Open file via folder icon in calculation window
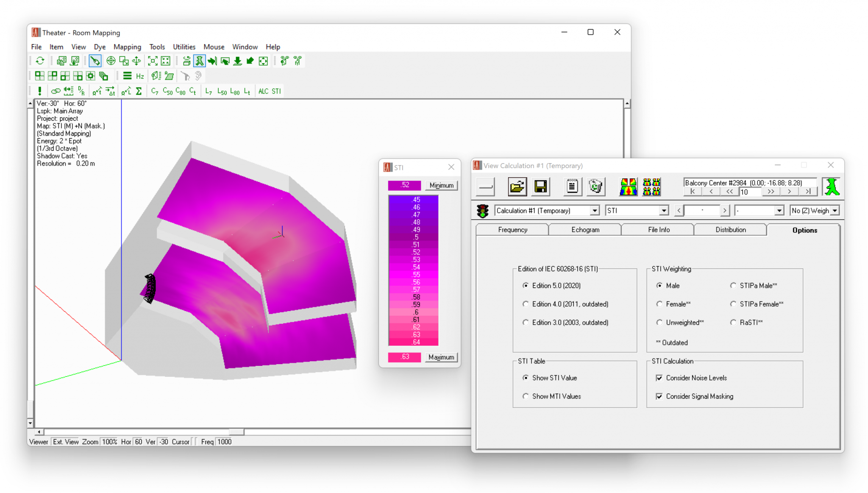 click(517, 187)
